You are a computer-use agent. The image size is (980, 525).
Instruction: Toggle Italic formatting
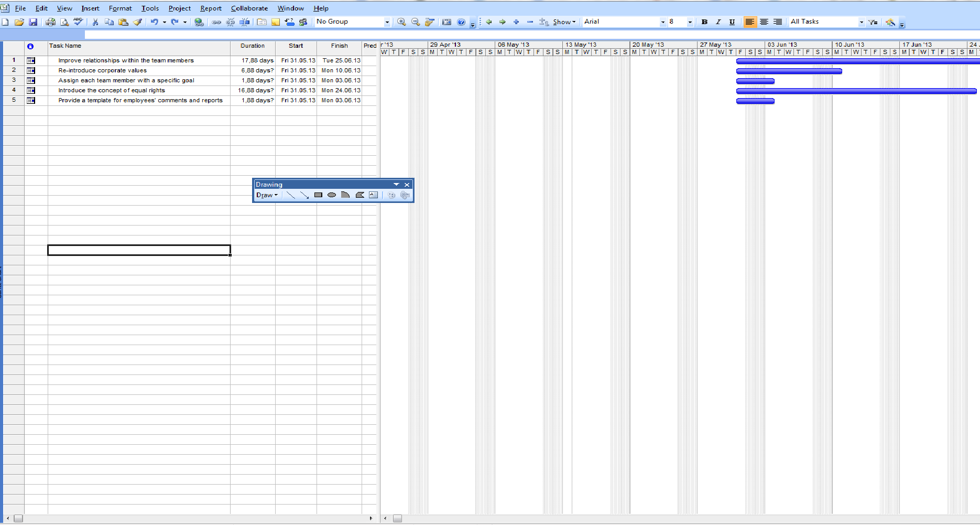(x=718, y=22)
